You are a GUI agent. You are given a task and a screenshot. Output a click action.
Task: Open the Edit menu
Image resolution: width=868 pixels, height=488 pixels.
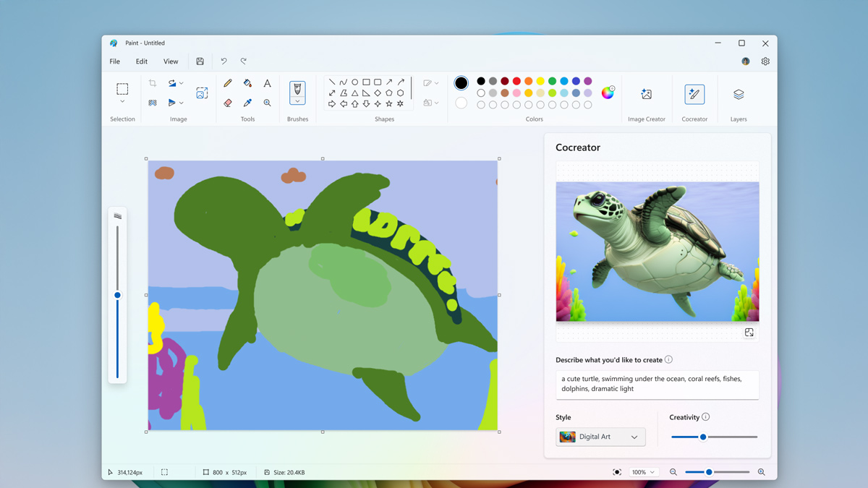click(142, 61)
